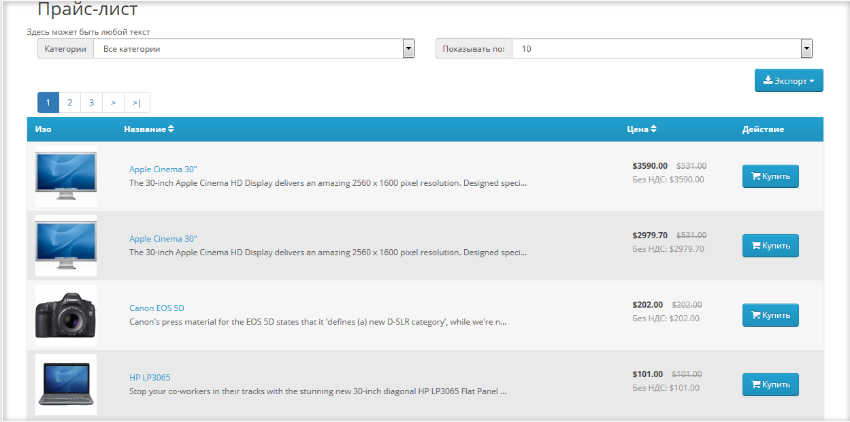The image size is (850, 422).
Task: Click the next page > button
Action: 113,103
